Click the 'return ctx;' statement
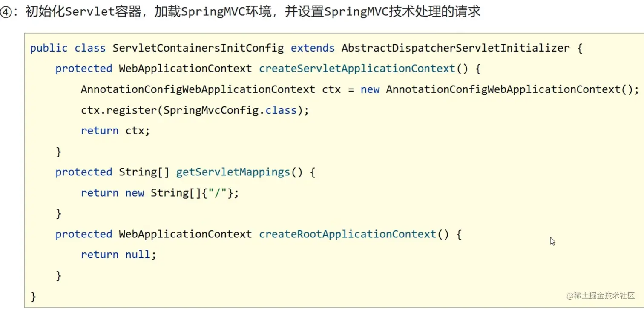The width and height of the screenshot is (644, 309). point(115,131)
